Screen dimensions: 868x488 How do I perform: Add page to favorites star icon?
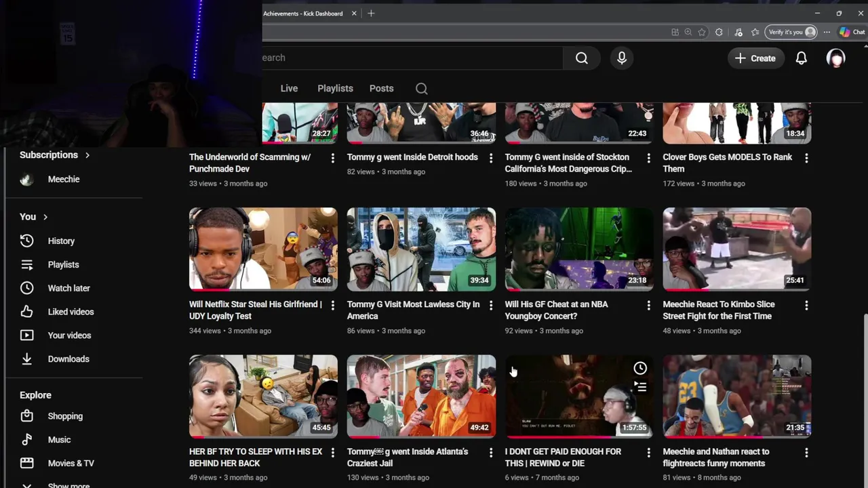click(x=702, y=32)
